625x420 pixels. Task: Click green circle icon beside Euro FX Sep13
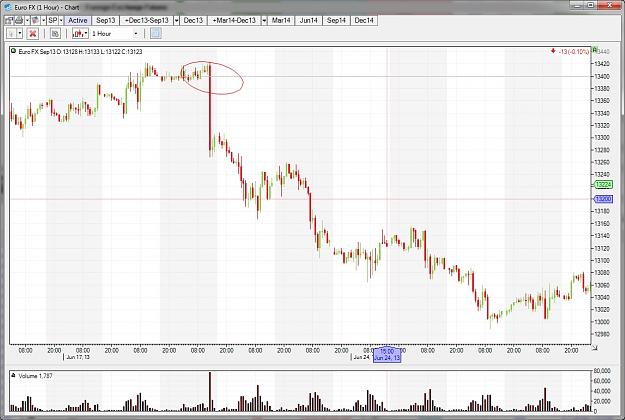click(14, 51)
